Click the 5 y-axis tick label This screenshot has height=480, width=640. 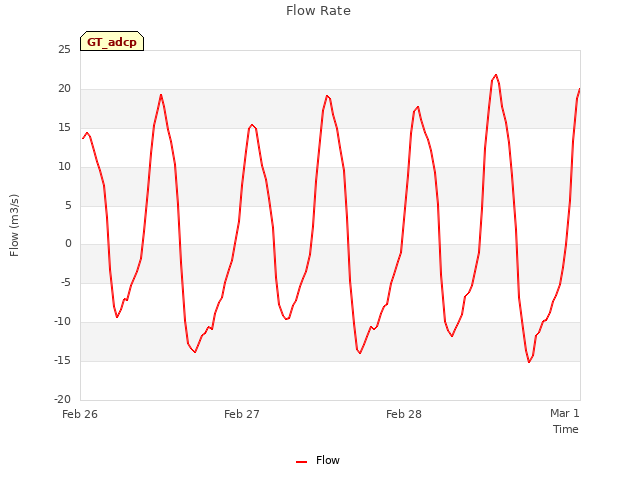(x=68, y=206)
